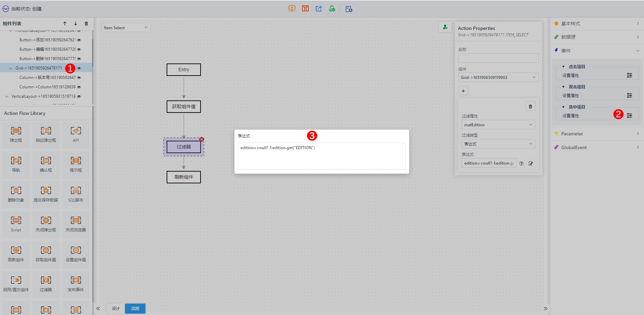Viewport: 644px width, 315px height.
Task: Open settings for 双击项目 设置属性
Action: click(630, 95)
